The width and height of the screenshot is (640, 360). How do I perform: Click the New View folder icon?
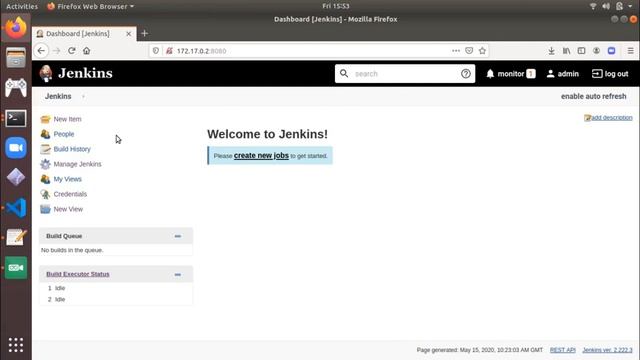(45, 209)
